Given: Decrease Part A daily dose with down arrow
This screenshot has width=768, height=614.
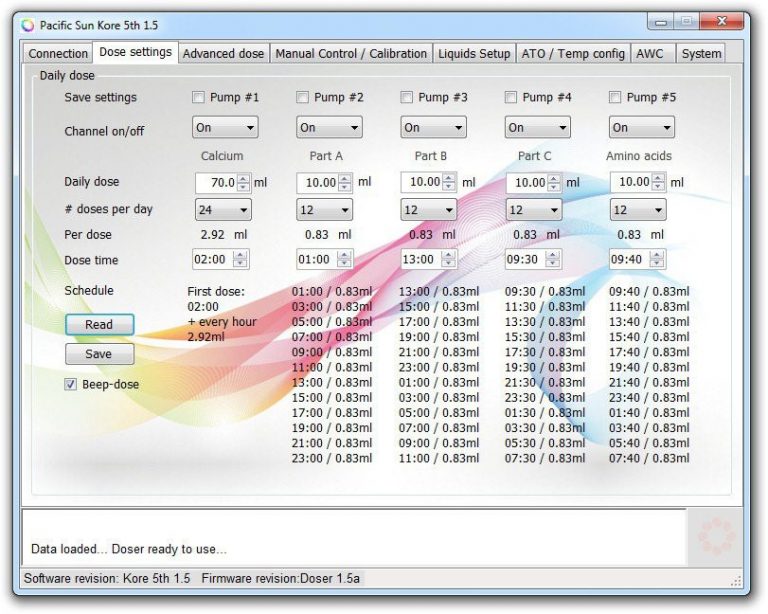Looking at the screenshot, I should [345, 187].
